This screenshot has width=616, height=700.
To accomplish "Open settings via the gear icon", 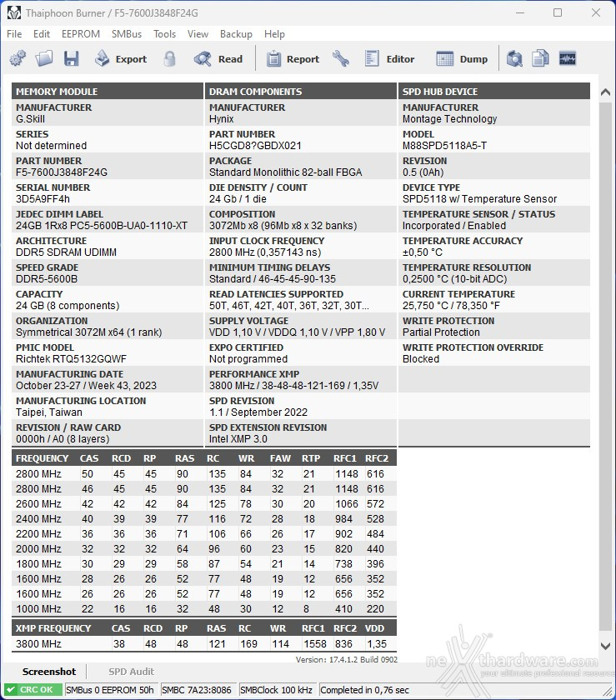I will click(18, 58).
